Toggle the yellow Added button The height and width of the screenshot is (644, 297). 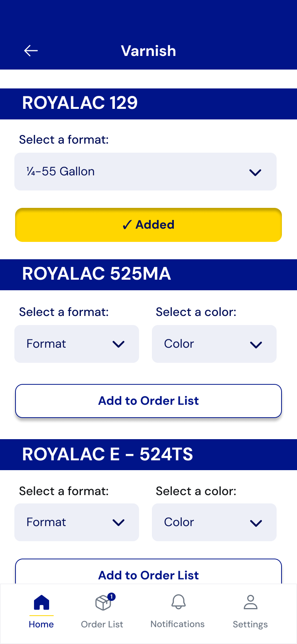coord(148,225)
